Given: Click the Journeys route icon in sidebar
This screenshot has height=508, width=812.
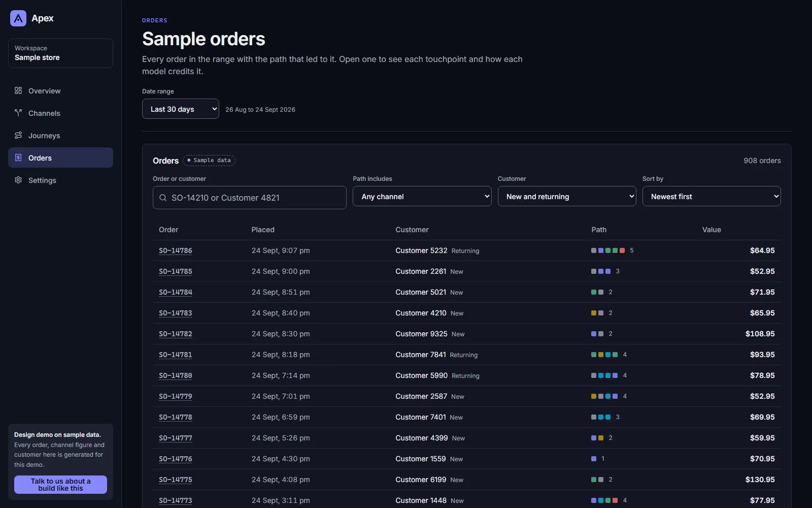Looking at the screenshot, I should (18, 135).
